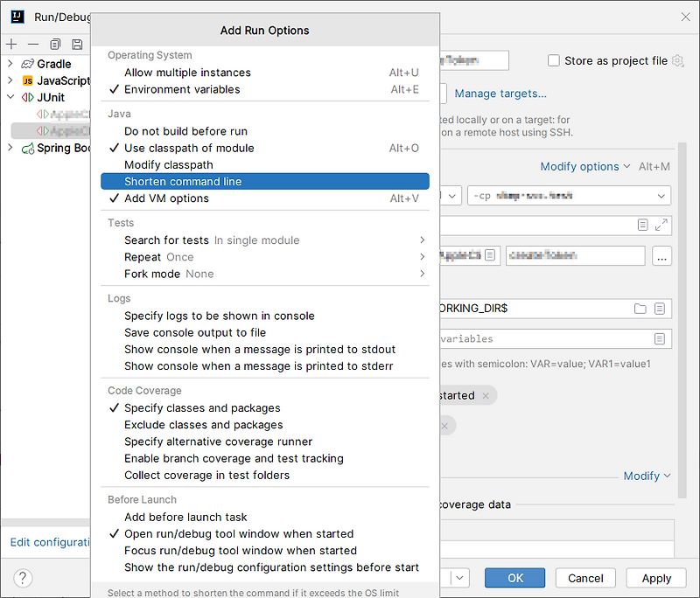Image resolution: width=700 pixels, height=598 pixels.
Task: Add a new run configuration
Action: click(x=11, y=44)
